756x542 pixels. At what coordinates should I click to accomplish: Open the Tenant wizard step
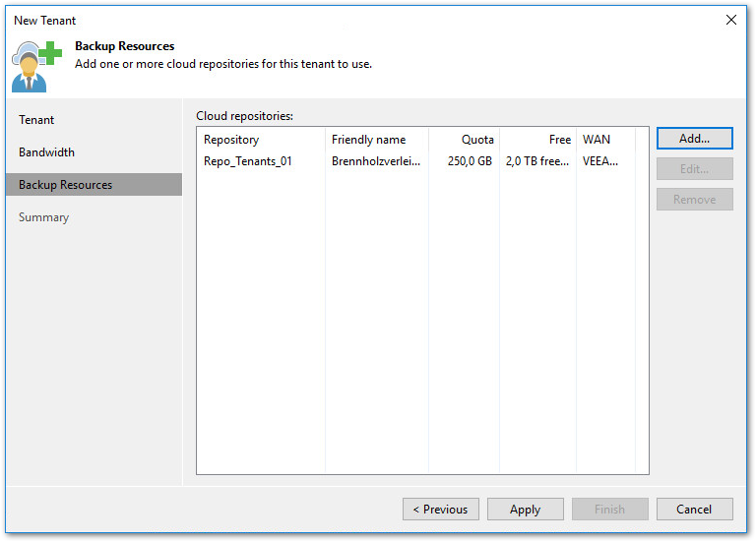(x=36, y=120)
